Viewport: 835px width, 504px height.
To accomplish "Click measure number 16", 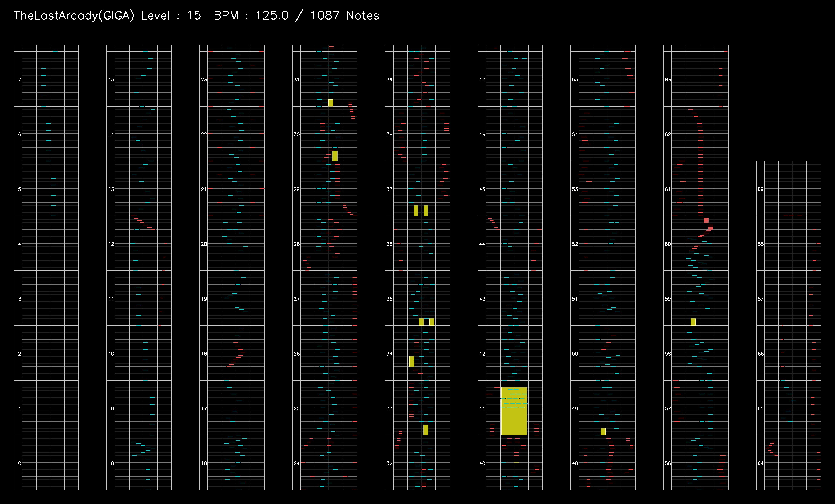I will pyautogui.click(x=204, y=463).
